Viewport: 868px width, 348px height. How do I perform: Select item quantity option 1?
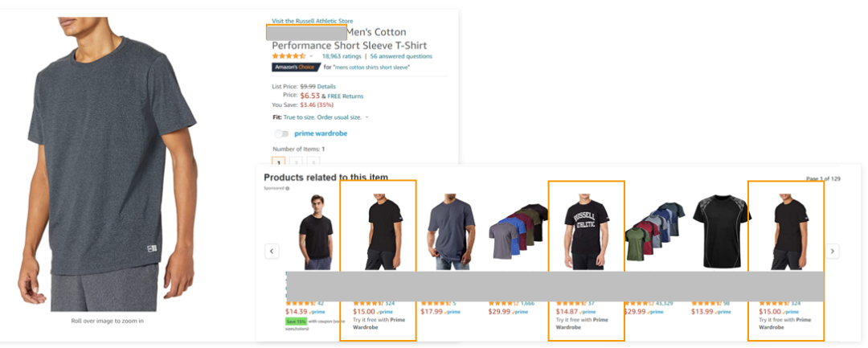click(x=279, y=162)
